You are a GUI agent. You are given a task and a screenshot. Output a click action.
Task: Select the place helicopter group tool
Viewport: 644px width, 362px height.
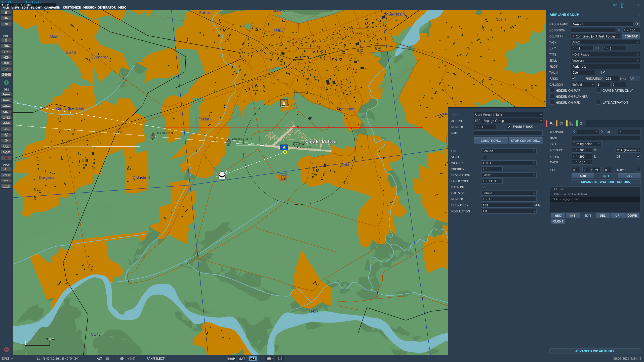(x=6, y=100)
